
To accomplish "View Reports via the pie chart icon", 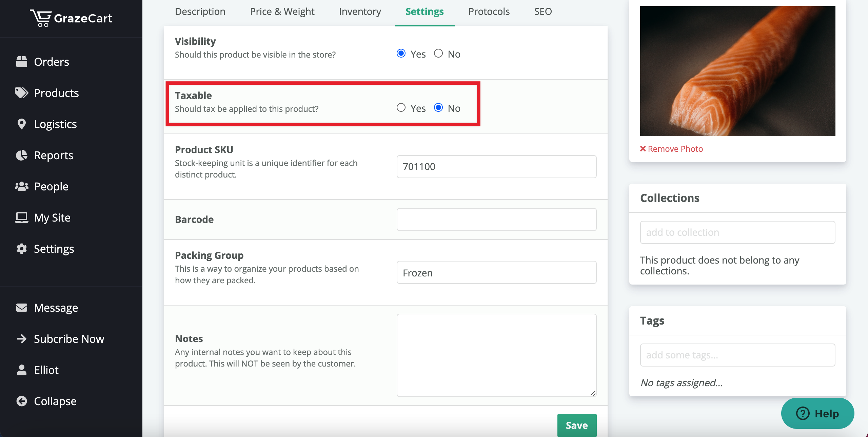I will click(x=21, y=155).
